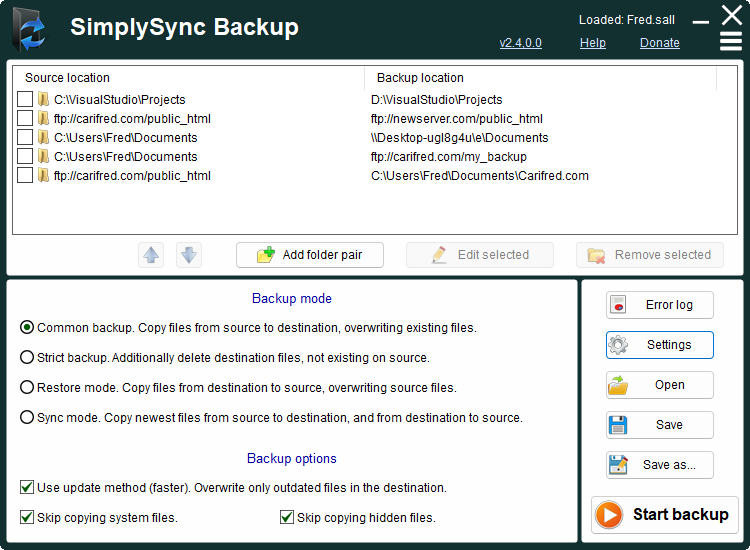Screen dimensions: 750x550
Task: Check the C:\VisualStudio\Projects row checkbox
Action: pyautogui.click(x=25, y=100)
